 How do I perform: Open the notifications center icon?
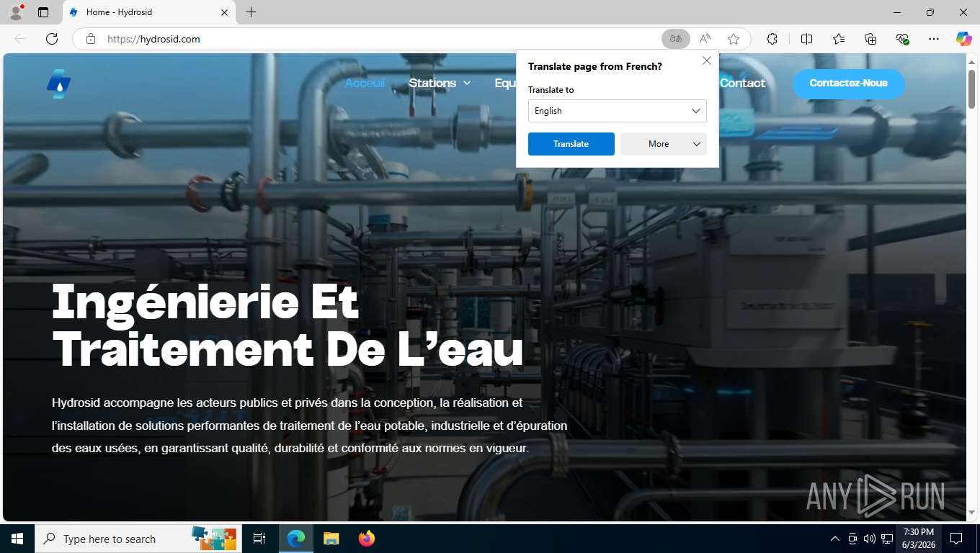pyautogui.click(x=956, y=539)
